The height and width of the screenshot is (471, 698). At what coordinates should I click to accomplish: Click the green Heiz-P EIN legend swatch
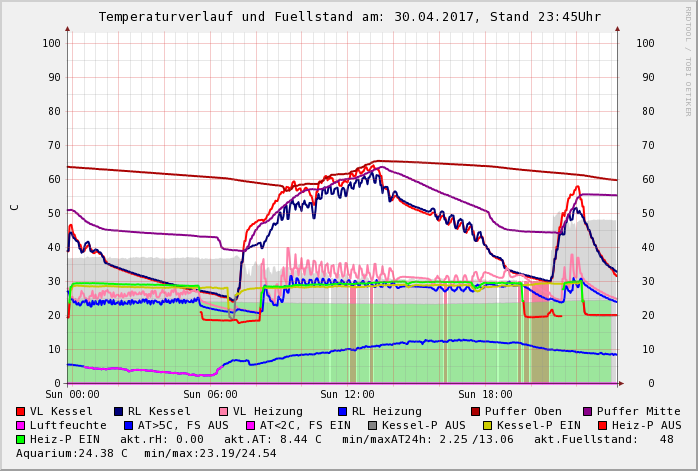click(21, 440)
